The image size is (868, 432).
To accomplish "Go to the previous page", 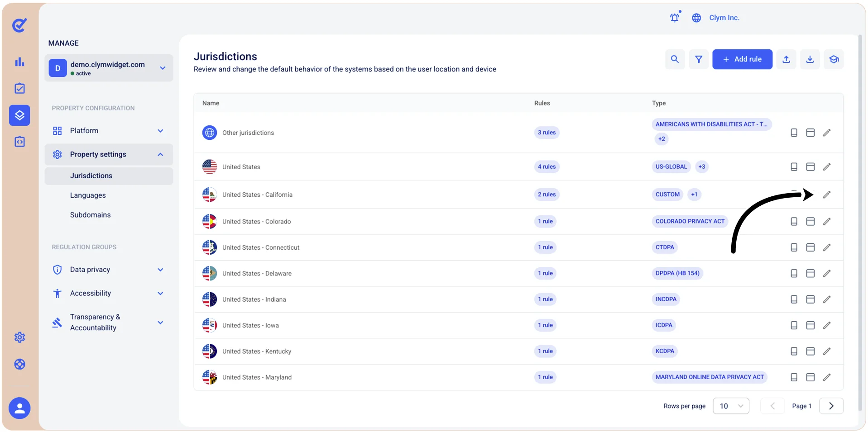I will [772, 406].
